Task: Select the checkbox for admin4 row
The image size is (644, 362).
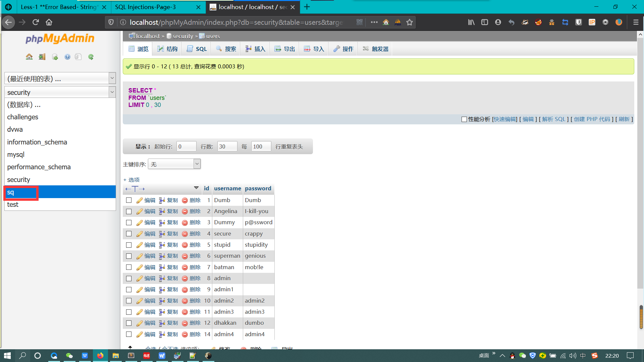Action: tap(129, 334)
